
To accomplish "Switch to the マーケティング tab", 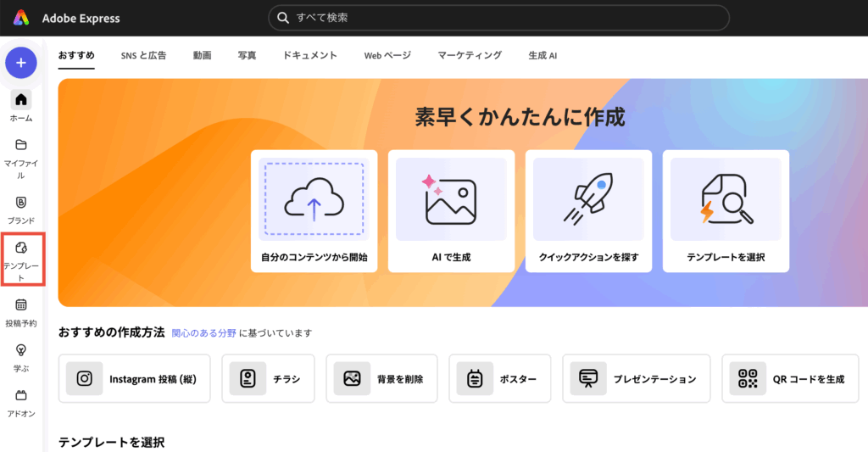I will pos(470,55).
